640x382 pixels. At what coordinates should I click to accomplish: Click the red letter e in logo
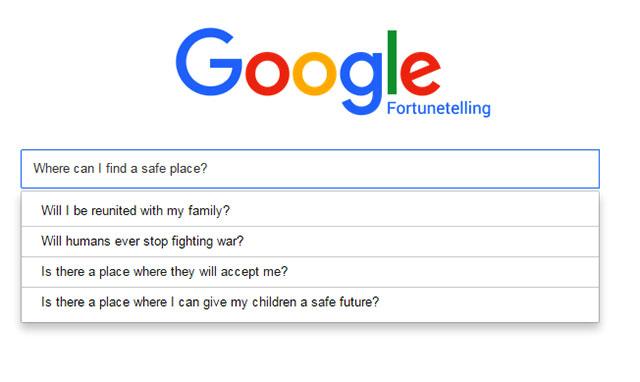[x=420, y=73]
